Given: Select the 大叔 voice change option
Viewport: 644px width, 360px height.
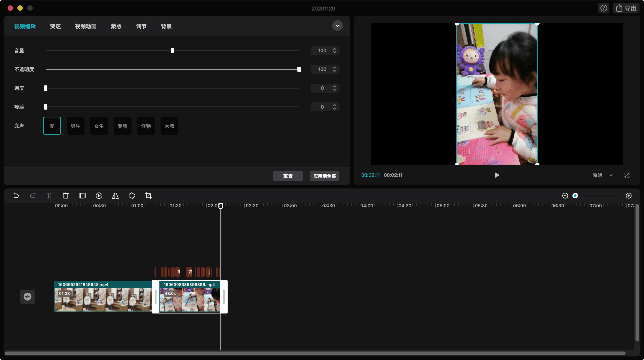Looking at the screenshot, I should click(169, 126).
